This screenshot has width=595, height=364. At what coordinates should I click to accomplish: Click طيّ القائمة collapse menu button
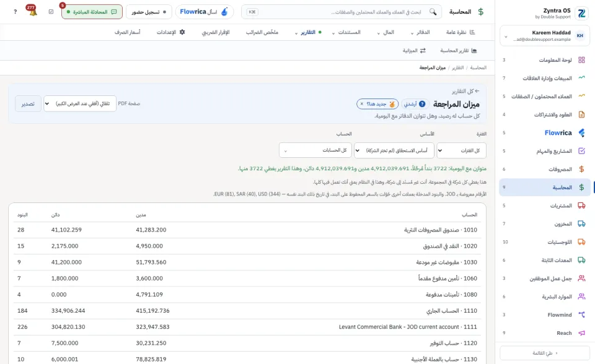point(545,353)
